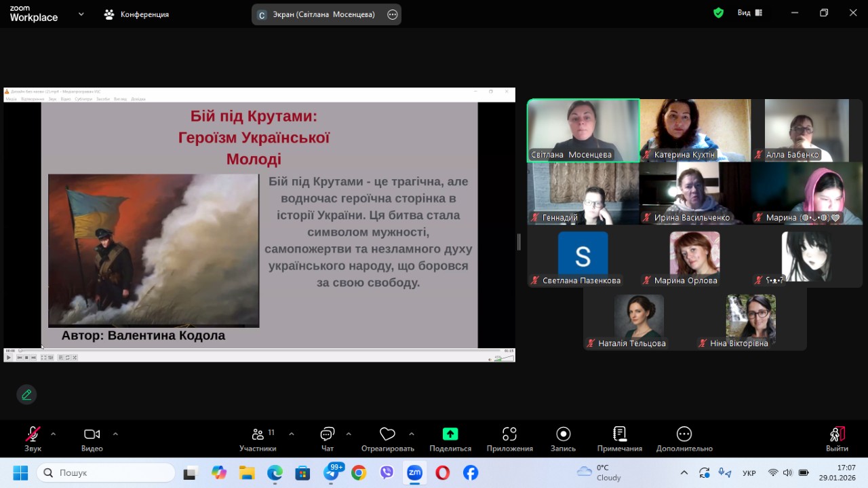Open Viber from the Windows taskbar
This screenshot has height=488, width=868.
coord(387,472)
